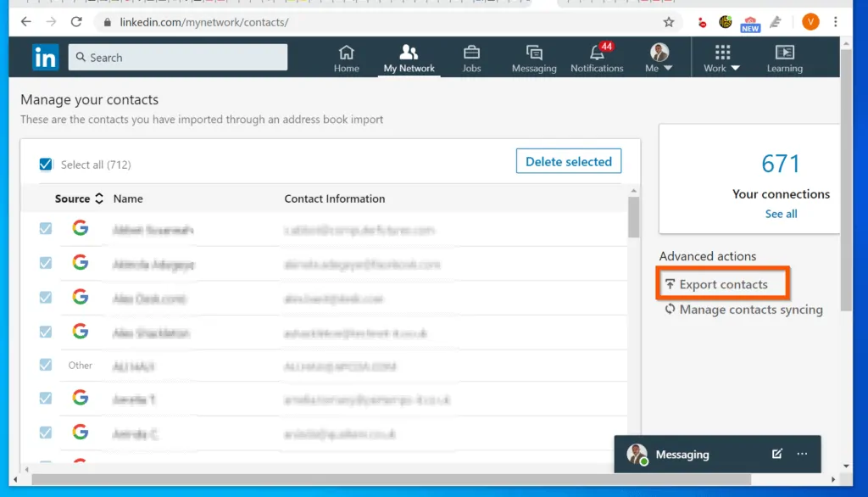Click the Other source label
Viewport: 868px width, 497px height.
(x=81, y=366)
